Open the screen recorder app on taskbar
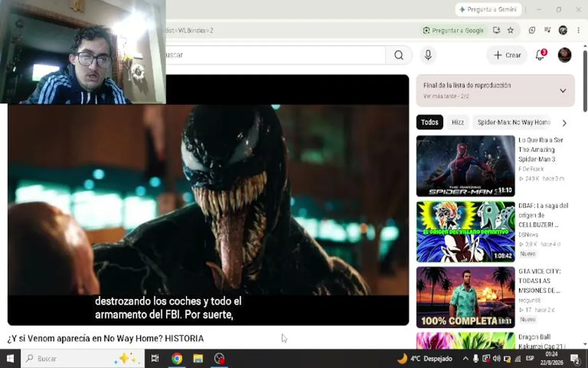588x368 pixels. click(x=219, y=359)
